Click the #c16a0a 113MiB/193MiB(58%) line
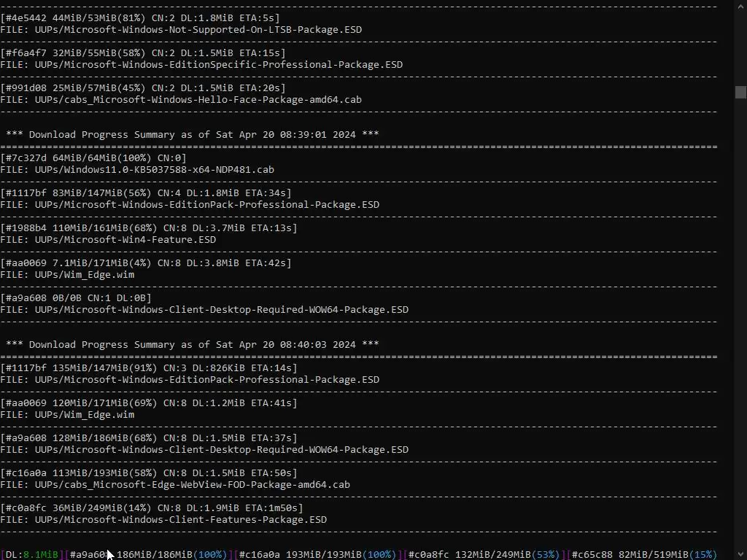The width and height of the screenshot is (747, 560). click(x=149, y=473)
